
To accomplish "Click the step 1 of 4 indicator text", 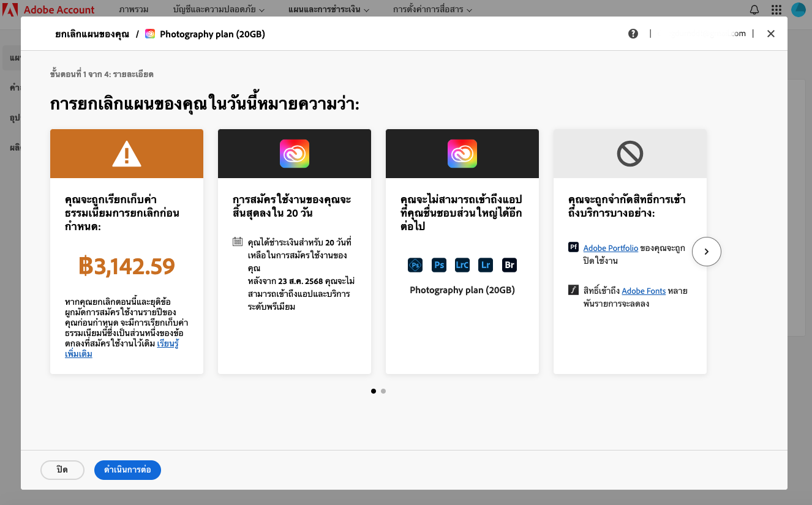I will pyautogui.click(x=102, y=74).
